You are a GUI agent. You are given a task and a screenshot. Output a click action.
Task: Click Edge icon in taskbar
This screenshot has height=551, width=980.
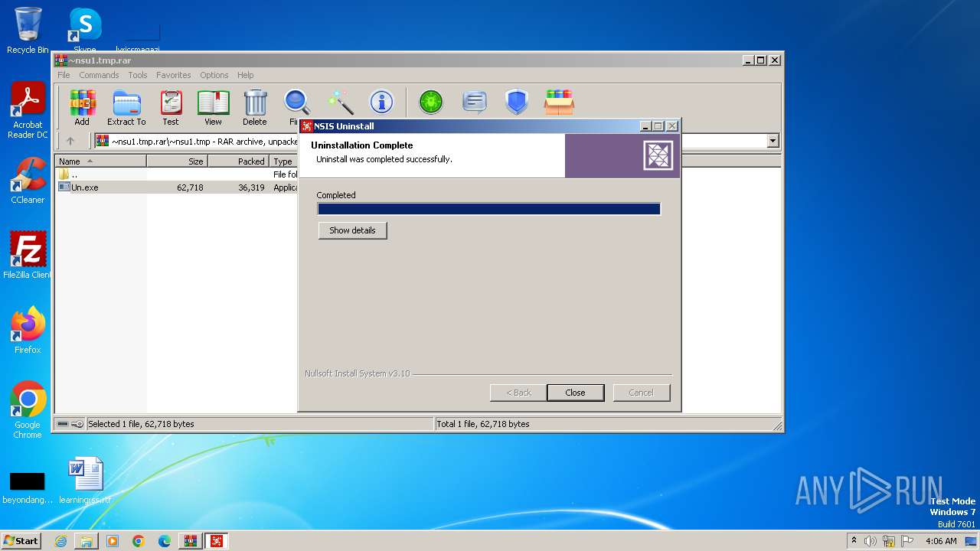point(165,541)
